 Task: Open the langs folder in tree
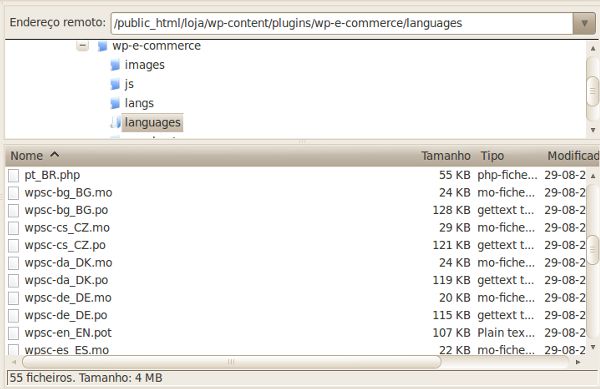(x=139, y=103)
